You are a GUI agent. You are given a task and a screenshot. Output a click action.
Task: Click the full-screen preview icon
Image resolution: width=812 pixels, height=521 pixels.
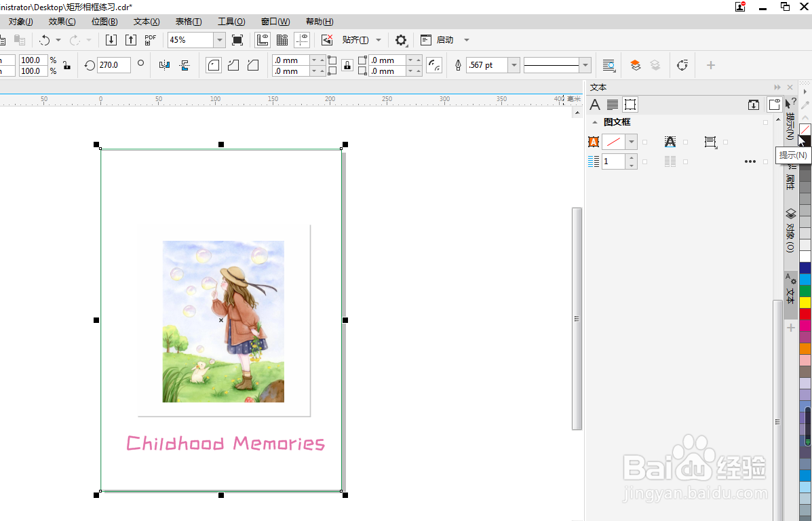pos(237,40)
